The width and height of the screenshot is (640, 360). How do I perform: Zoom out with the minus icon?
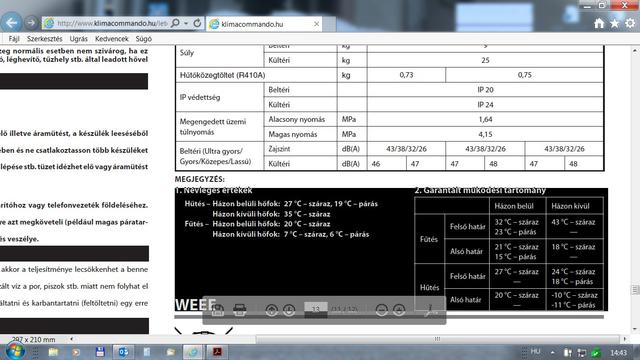(x=382, y=310)
